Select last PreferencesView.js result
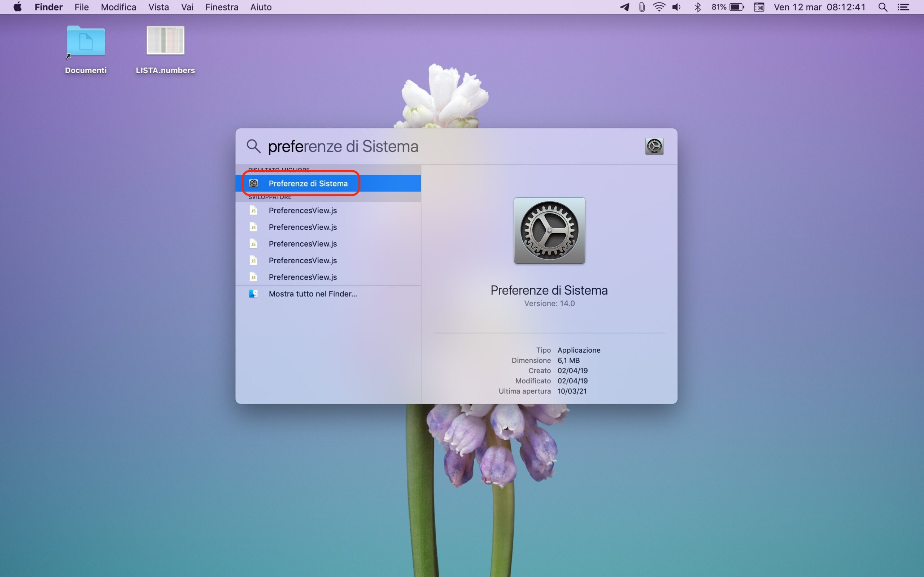Viewport: 924px width, 577px height. 302,277
